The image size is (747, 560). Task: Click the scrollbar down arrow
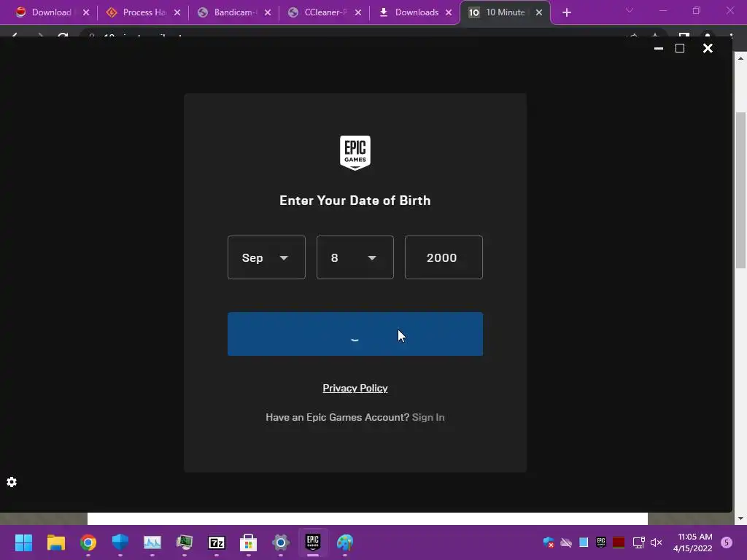740,518
